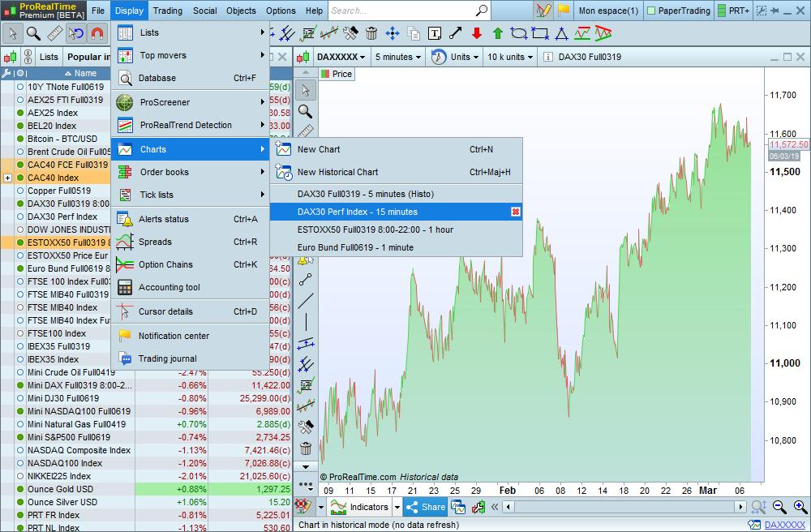Click the chart horizontal scrollbar track
Screen dimensions: 811x532
pyautogui.click(x=624, y=507)
